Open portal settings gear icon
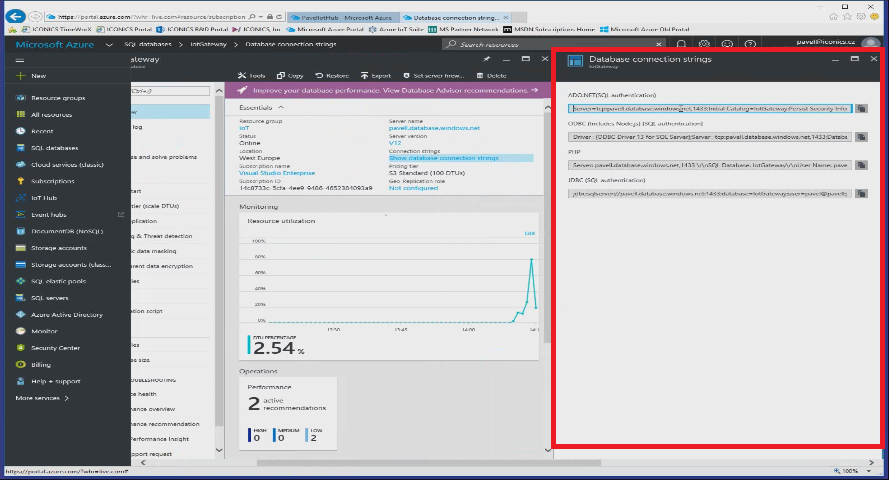 tap(704, 45)
